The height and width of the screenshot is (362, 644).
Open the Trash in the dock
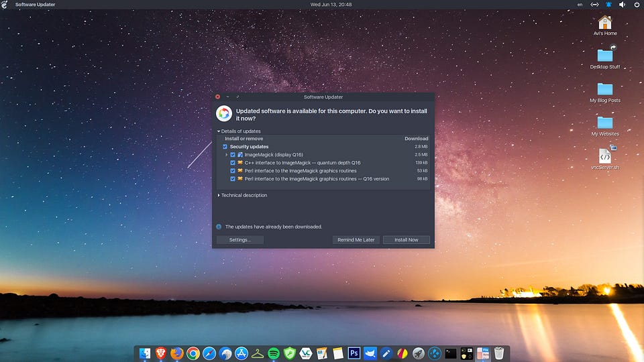pyautogui.click(x=499, y=353)
